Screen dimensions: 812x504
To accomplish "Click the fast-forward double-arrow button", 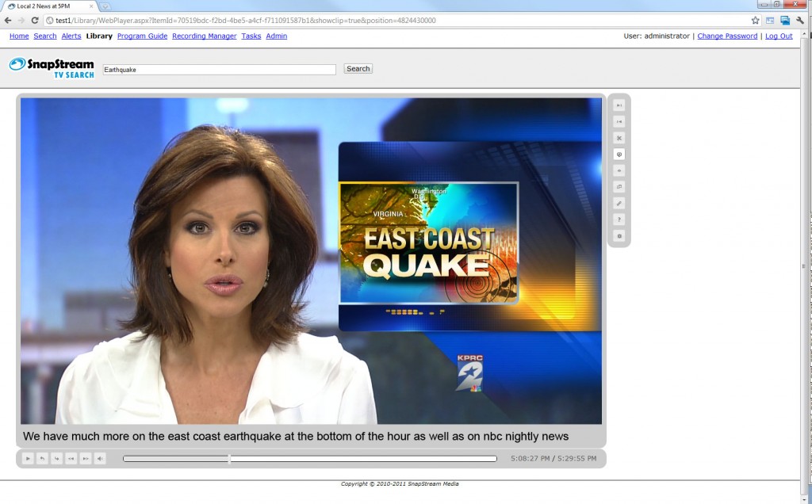I will coord(85,458).
